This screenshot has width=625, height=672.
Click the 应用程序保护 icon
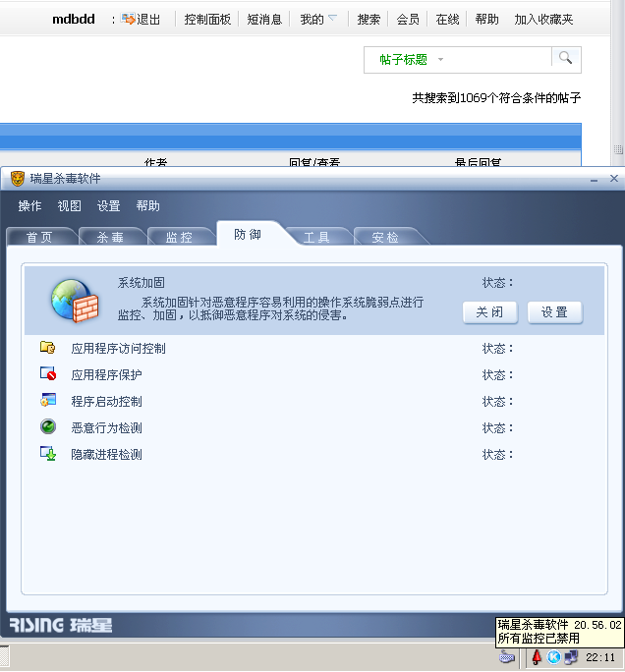[48, 373]
